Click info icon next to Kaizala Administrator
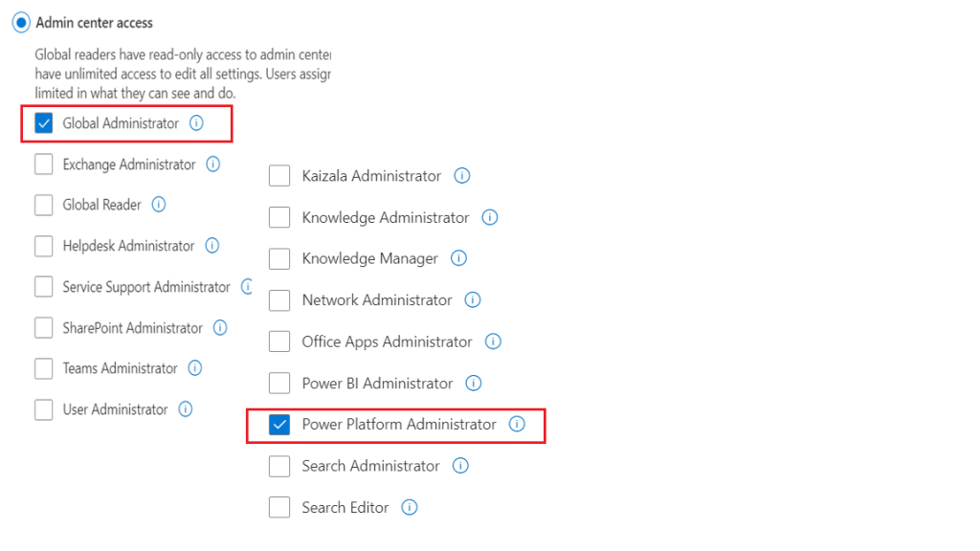 click(461, 176)
